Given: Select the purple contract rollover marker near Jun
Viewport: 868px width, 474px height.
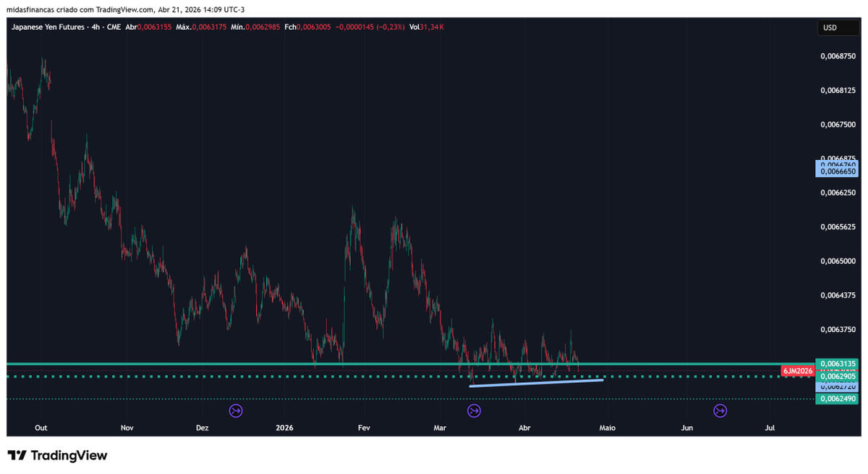Looking at the screenshot, I should pos(720,410).
